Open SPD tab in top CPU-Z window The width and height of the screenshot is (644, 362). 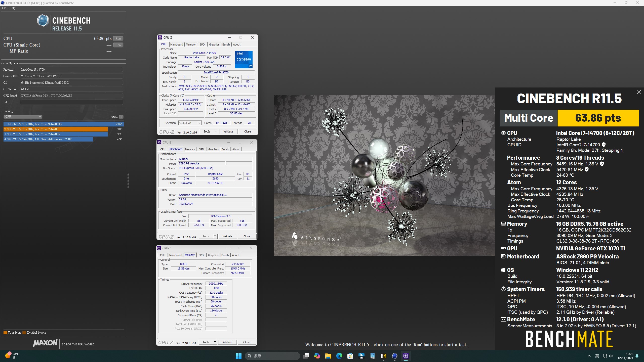[x=202, y=44]
